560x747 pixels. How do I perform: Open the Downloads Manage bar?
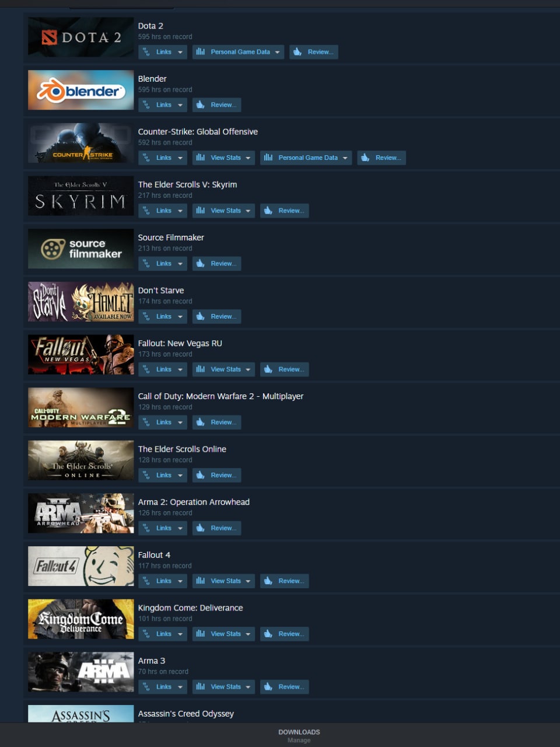(299, 735)
